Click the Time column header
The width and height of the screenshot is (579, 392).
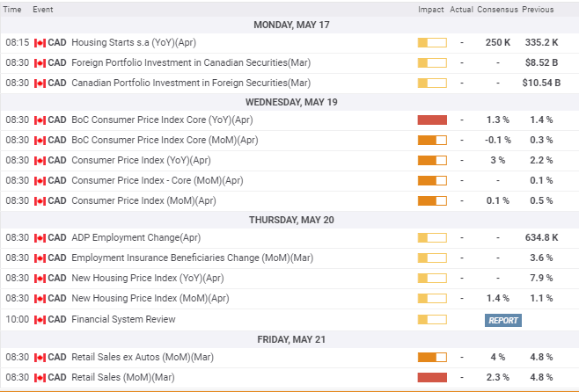[14, 10]
